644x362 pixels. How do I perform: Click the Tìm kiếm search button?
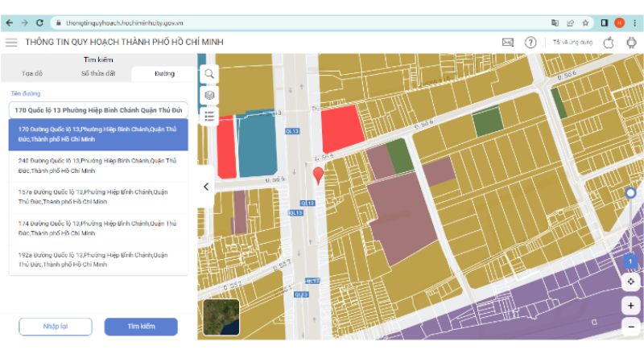(x=141, y=327)
